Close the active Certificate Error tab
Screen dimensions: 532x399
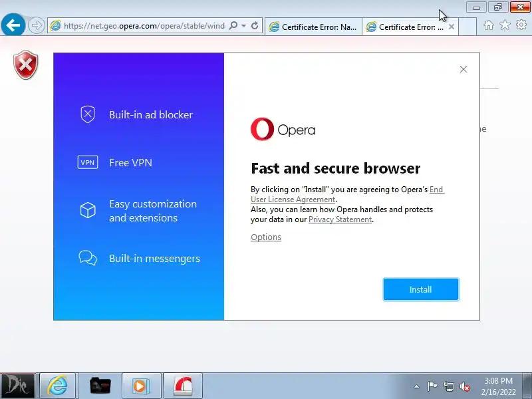tap(452, 27)
